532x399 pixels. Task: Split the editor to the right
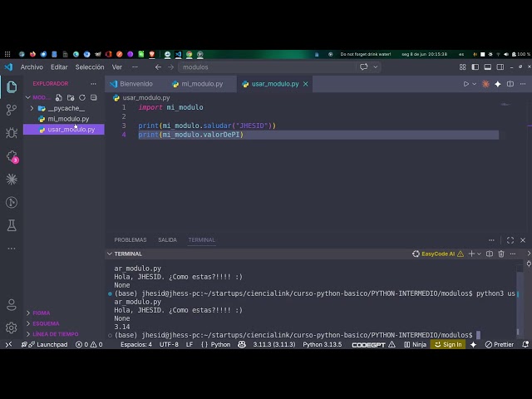510,84
